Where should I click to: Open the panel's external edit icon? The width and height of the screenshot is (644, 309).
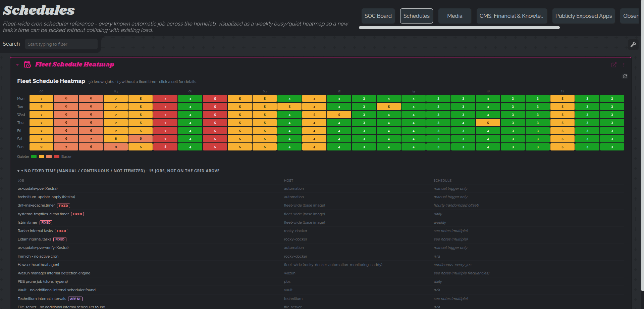614,65
